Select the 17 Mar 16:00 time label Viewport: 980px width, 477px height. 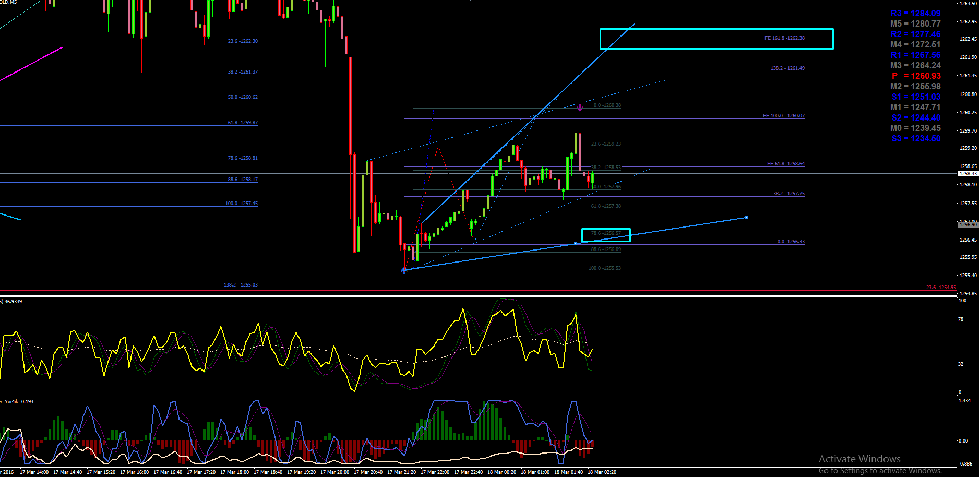point(135,472)
